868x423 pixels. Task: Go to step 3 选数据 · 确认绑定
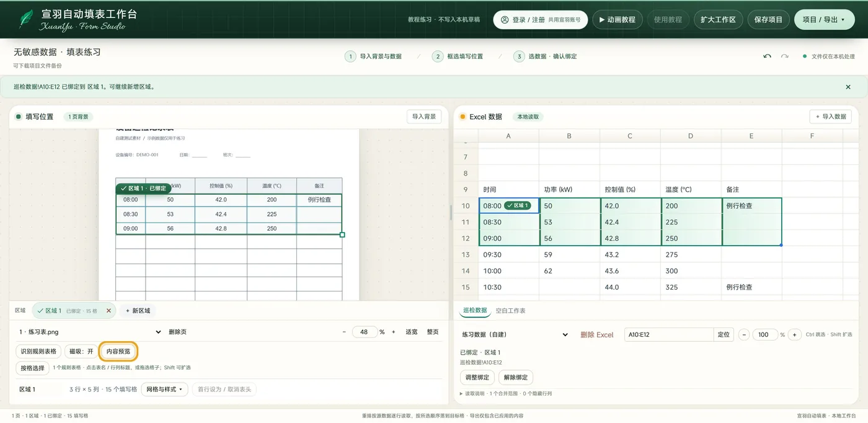[x=546, y=56]
